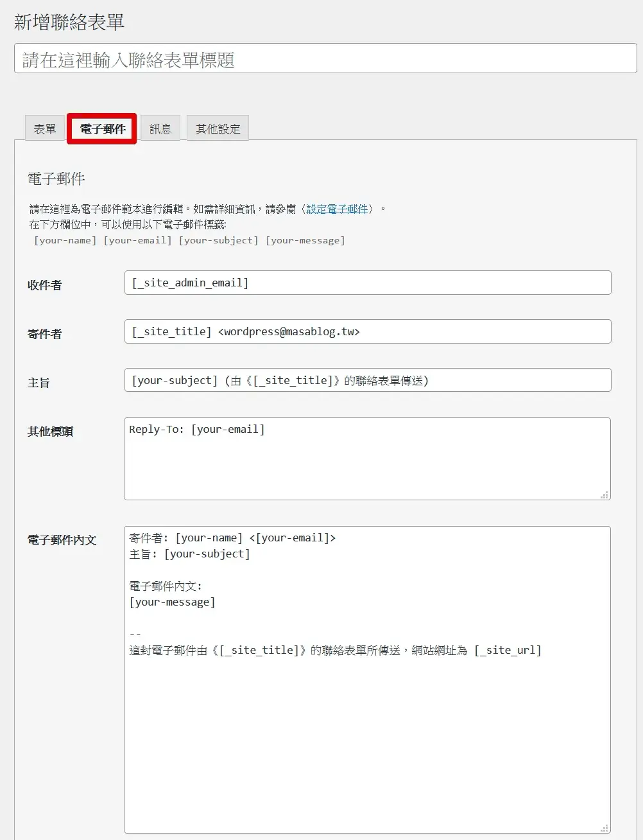Click the 收件者 recipient input field
The width and height of the screenshot is (643, 840).
click(x=368, y=283)
